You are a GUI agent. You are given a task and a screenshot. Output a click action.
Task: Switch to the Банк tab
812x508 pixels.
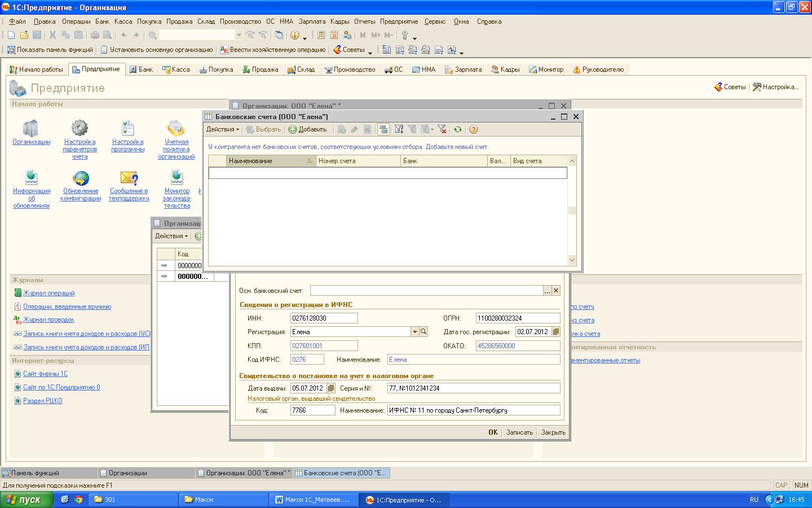[x=141, y=69]
